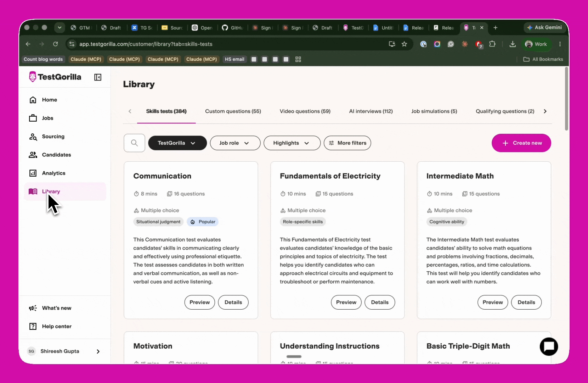Open Candidates section icon

tap(33, 155)
